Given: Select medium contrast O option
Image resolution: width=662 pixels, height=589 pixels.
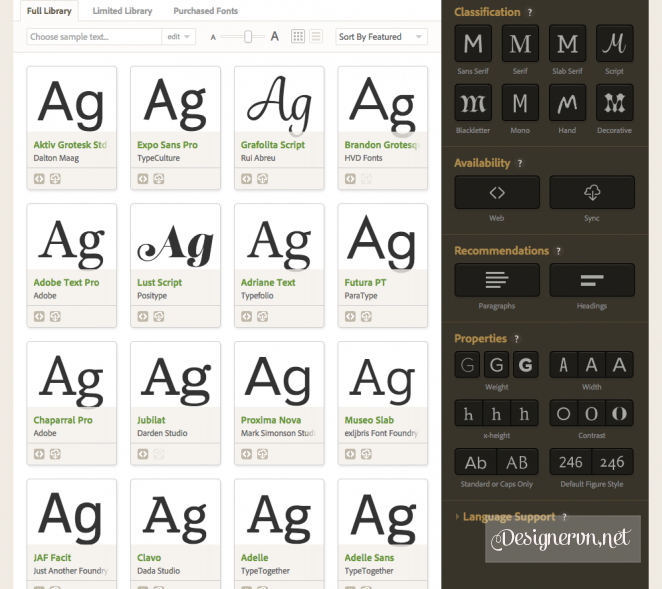Looking at the screenshot, I should [x=591, y=413].
